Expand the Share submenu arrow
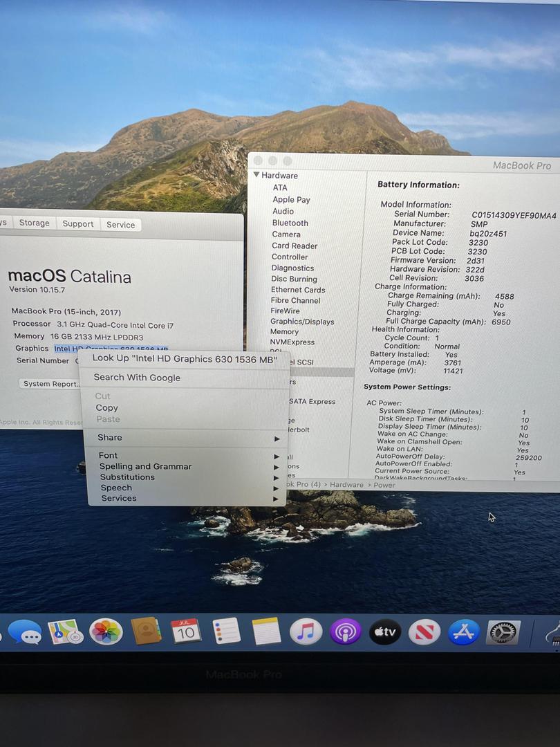Image resolution: width=560 pixels, height=747 pixels. click(x=277, y=439)
